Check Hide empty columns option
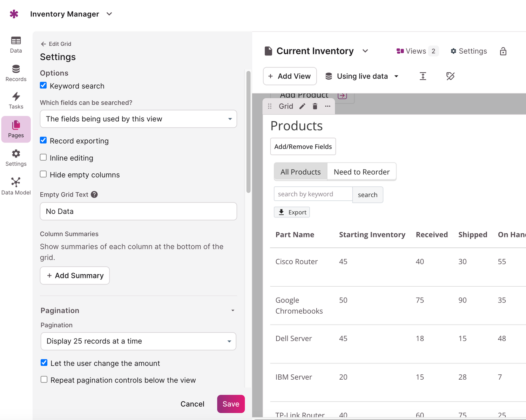This screenshot has width=526, height=420. [43, 174]
